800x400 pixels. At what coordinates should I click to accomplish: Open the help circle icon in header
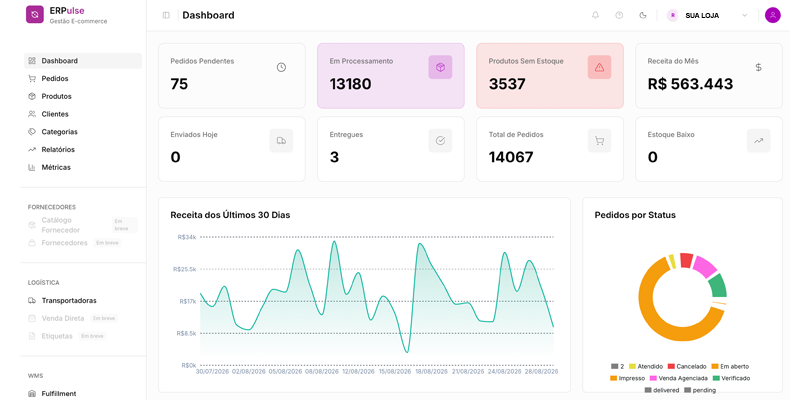point(619,15)
